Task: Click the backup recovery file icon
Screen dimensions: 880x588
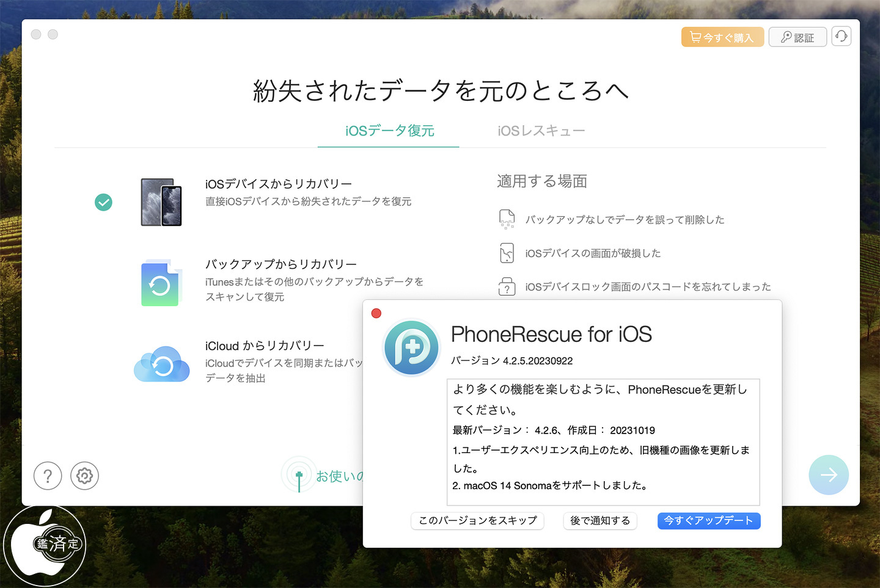Action: [x=160, y=283]
